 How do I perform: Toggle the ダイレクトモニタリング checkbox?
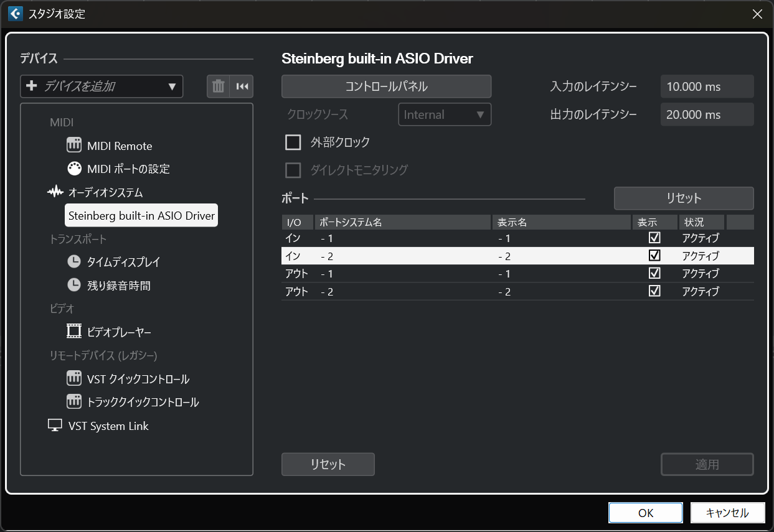tap(293, 170)
